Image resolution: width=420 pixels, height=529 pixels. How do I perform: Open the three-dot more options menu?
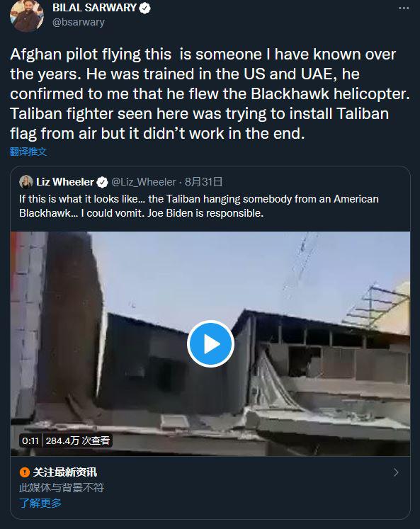click(x=404, y=8)
